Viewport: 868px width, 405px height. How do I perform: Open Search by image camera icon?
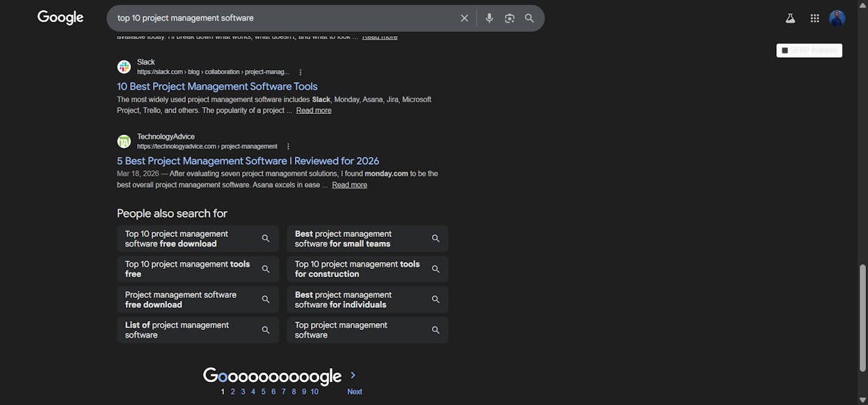[x=510, y=18]
